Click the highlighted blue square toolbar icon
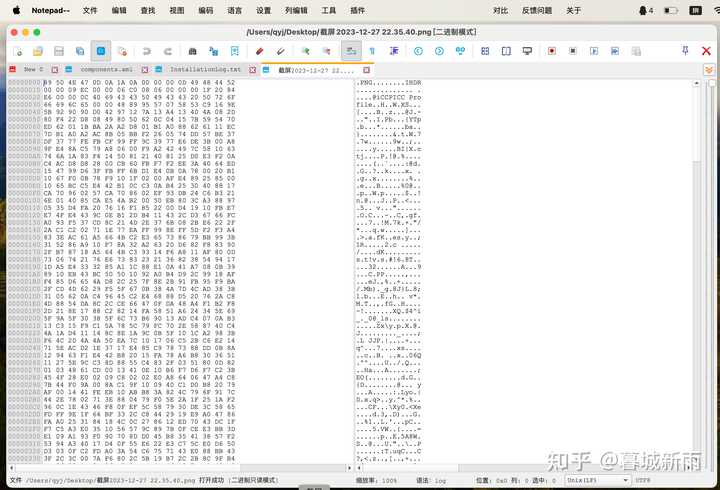The width and height of the screenshot is (720, 490). click(101, 51)
